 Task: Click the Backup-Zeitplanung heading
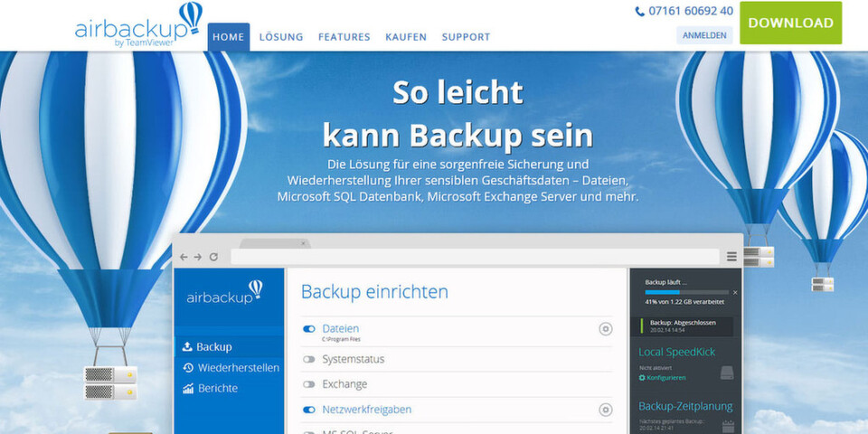pos(685,406)
